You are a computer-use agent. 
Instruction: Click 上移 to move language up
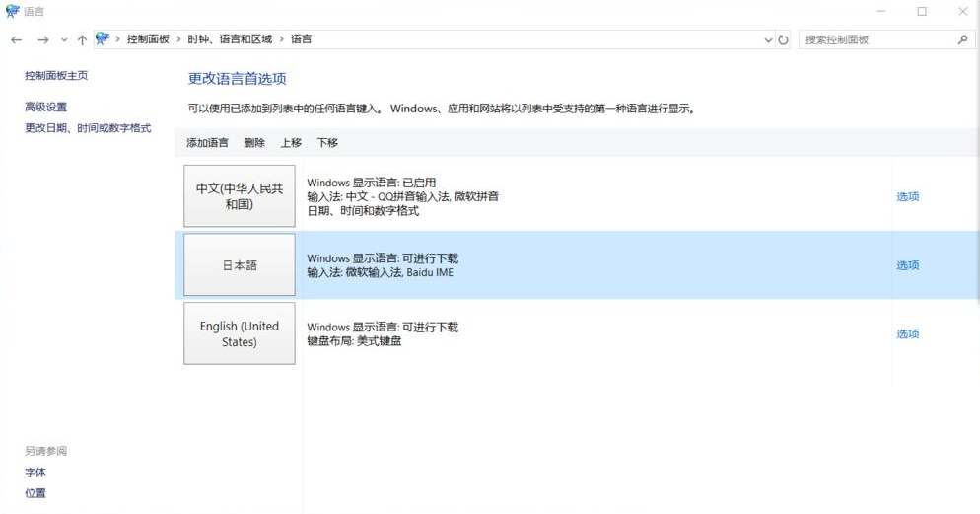click(291, 143)
